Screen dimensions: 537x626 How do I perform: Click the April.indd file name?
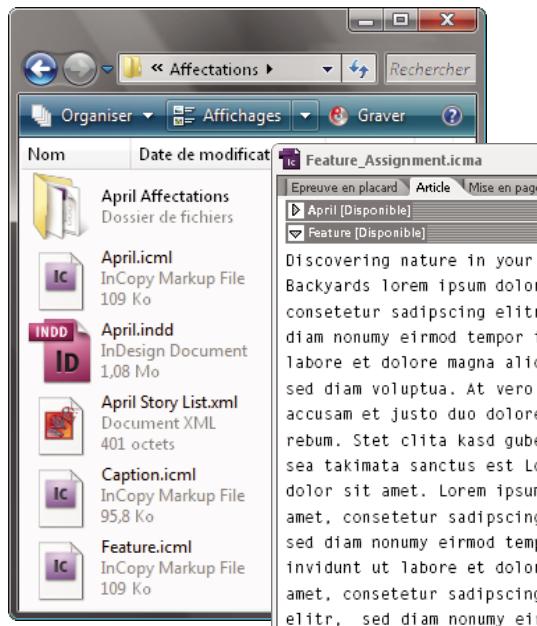click(138, 330)
